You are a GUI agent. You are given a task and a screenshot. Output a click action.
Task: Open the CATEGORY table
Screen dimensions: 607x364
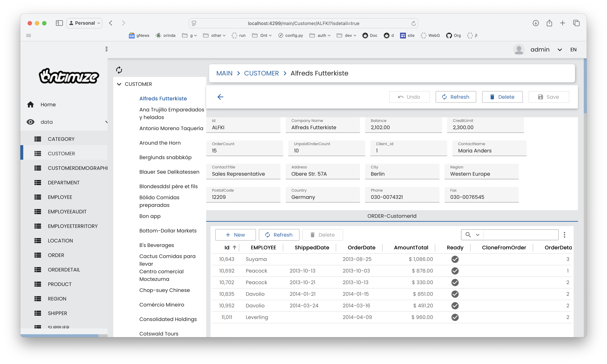click(61, 139)
